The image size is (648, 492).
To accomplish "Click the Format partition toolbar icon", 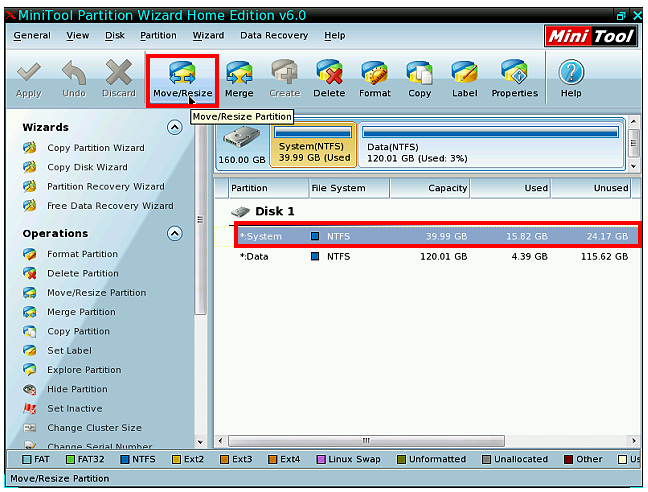I will tap(374, 79).
